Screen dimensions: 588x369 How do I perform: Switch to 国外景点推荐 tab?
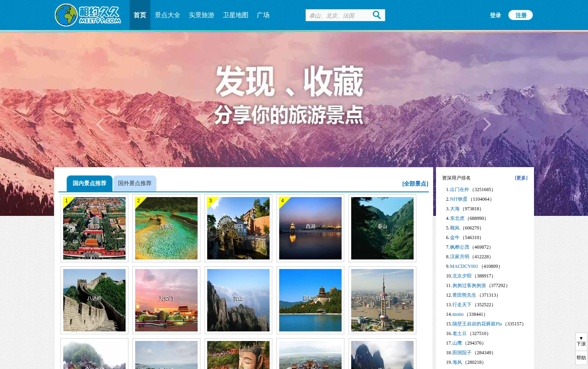point(135,184)
